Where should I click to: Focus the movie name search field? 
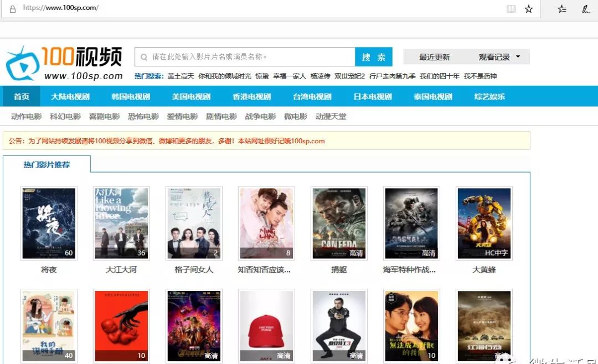[x=245, y=57]
